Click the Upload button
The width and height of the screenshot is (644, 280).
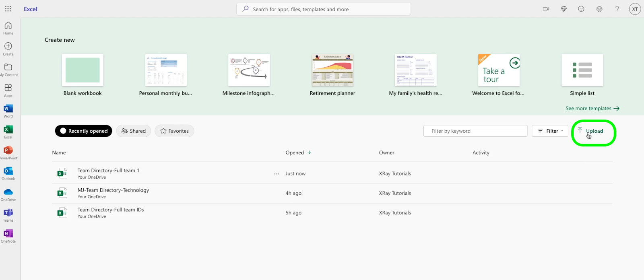click(591, 131)
